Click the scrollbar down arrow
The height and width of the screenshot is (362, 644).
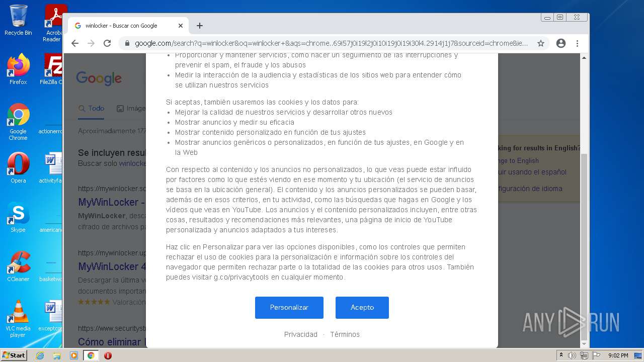coord(584,344)
